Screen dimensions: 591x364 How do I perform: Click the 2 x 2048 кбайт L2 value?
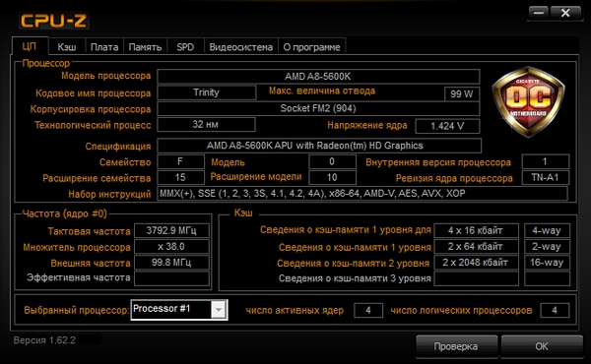(476, 263)
